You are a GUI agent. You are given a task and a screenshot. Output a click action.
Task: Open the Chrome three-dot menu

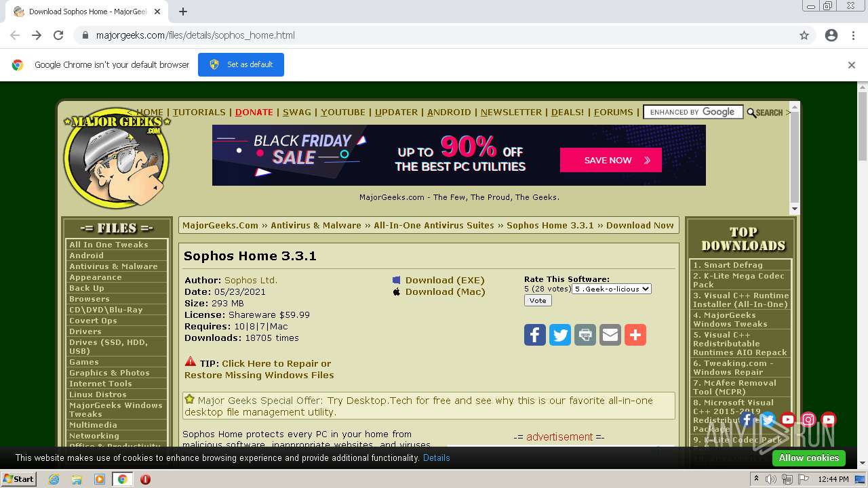(853, 35)
